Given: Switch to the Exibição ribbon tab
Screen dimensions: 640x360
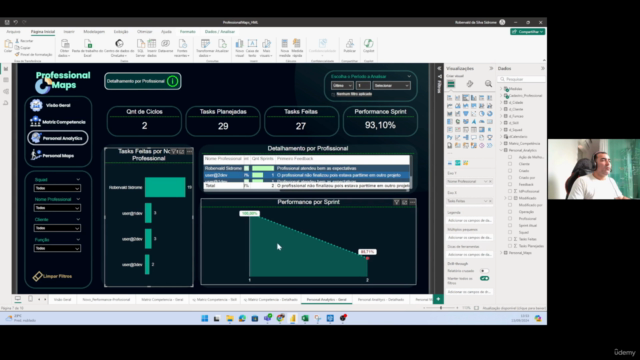Looking at the screenshot, I should point(121,31).
